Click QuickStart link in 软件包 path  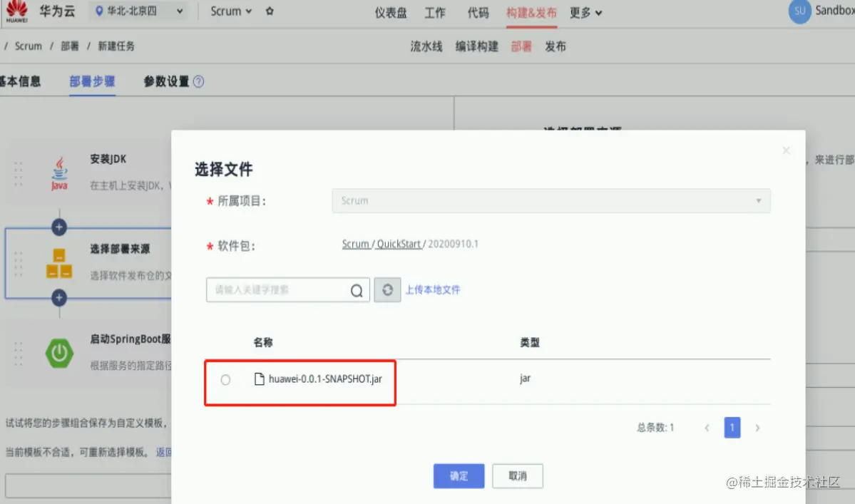click(x=399, y=244)
